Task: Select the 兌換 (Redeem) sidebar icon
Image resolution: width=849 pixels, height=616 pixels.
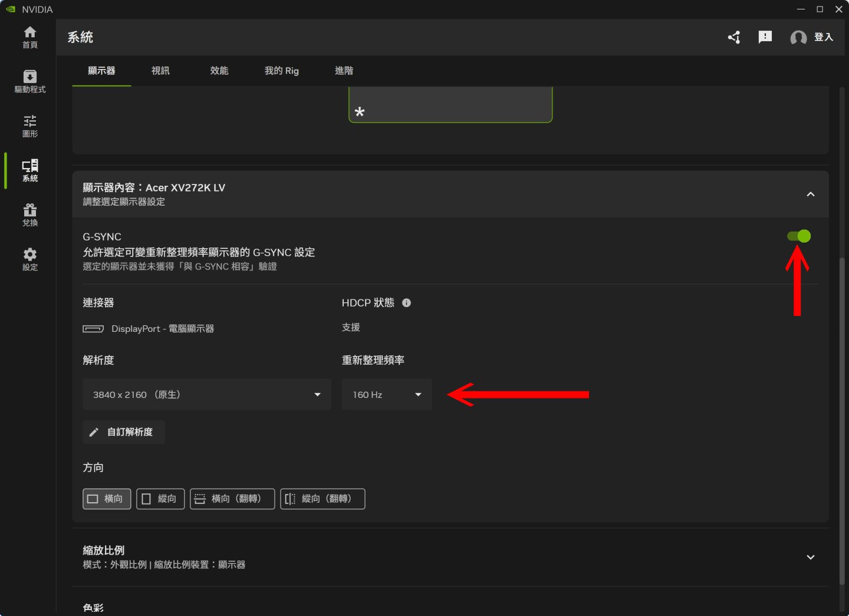Action: pos(29,214)
